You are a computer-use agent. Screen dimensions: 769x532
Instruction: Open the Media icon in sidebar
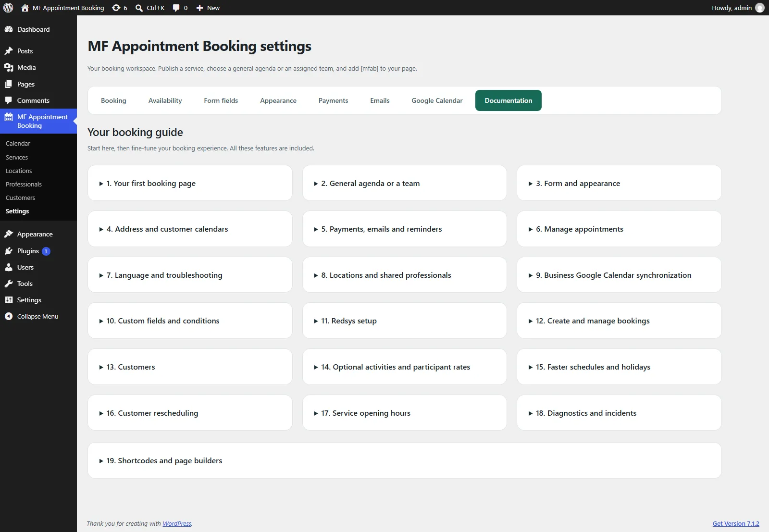click(9, 67)
